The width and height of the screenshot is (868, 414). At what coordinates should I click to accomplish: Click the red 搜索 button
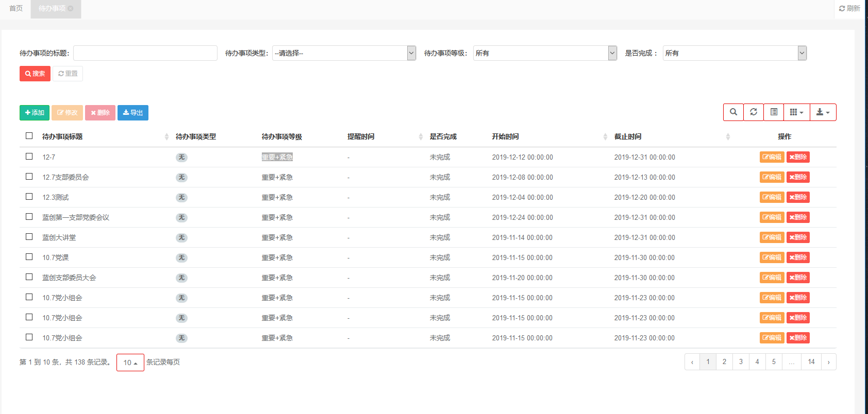35,74
